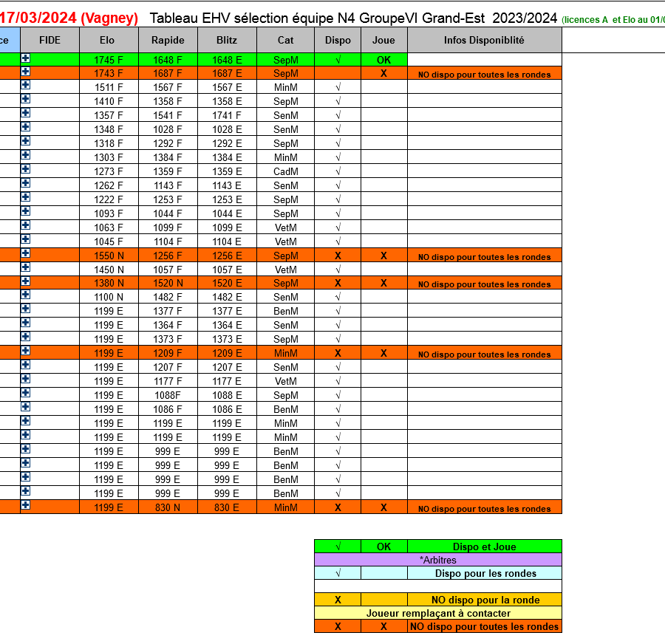665x644 pixels.
Task: Click the FIDE plus icon for Elo 1745 F row
Action: click(25, 58)
